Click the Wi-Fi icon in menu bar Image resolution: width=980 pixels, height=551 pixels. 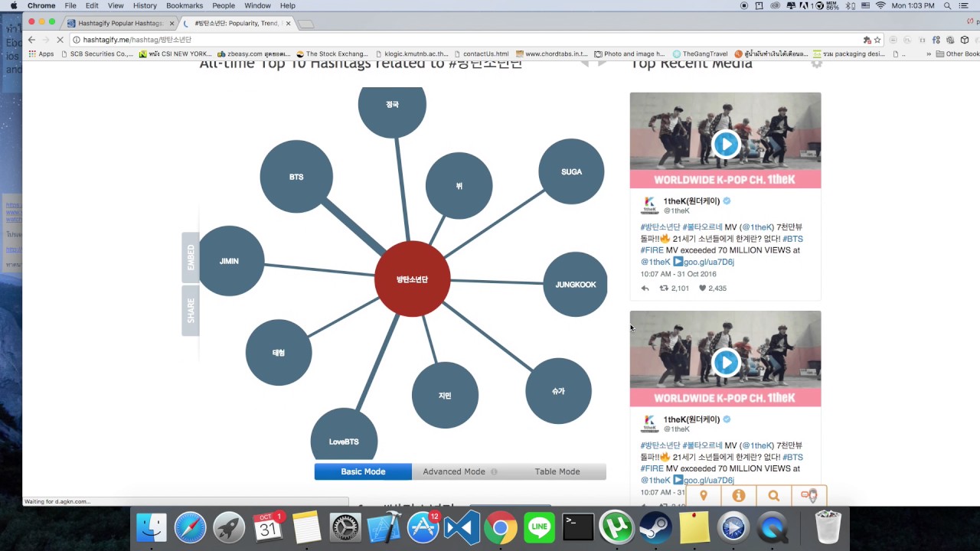point(880,5)
